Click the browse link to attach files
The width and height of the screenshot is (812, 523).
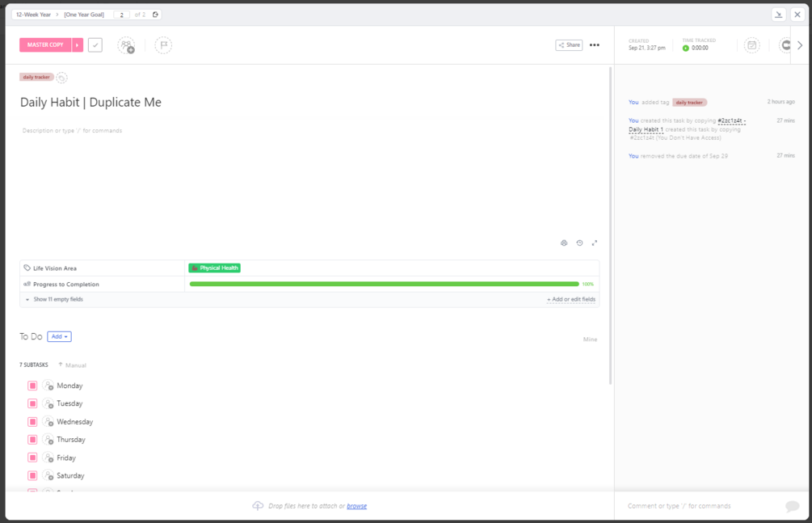[x=357, y=506]
